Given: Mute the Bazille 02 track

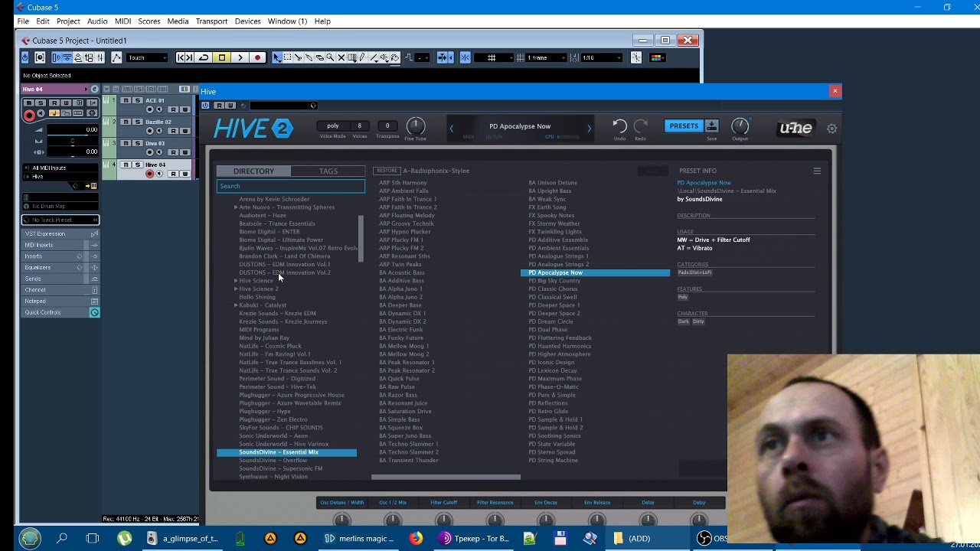Looking at the screenshot, I should [127, 122].
